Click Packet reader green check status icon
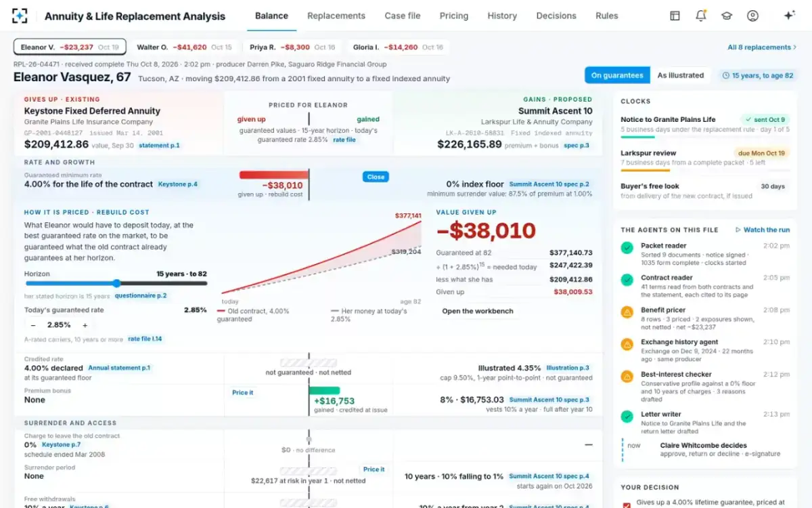 point(627,249)
